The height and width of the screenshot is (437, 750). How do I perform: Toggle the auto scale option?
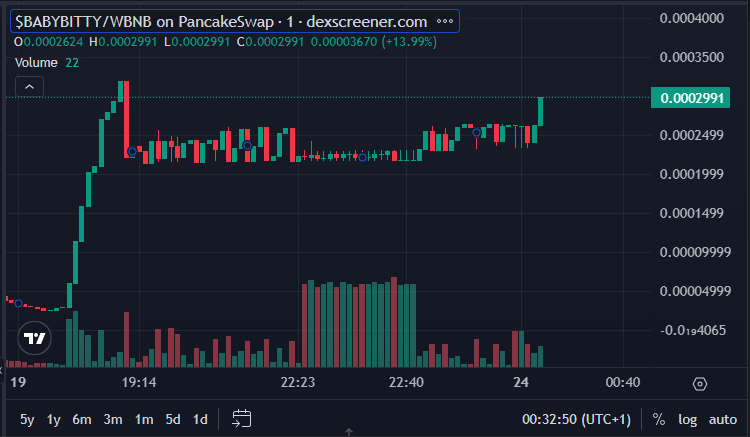tap(723, 419)
